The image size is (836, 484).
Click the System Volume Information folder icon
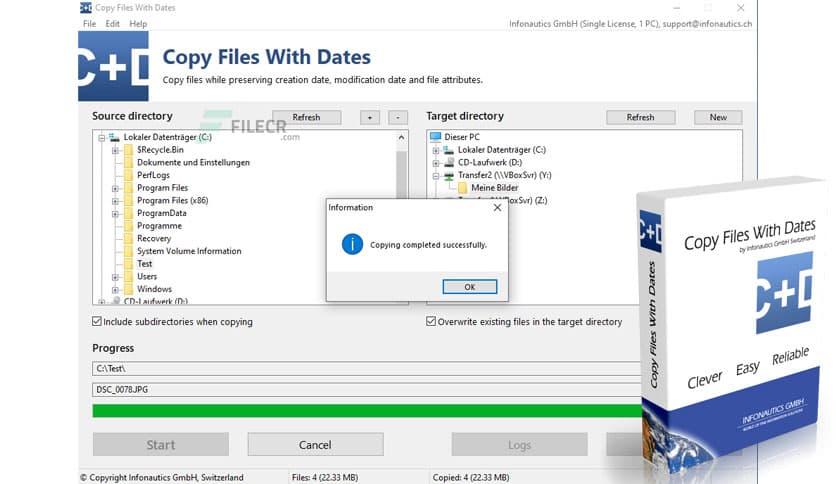128,251
